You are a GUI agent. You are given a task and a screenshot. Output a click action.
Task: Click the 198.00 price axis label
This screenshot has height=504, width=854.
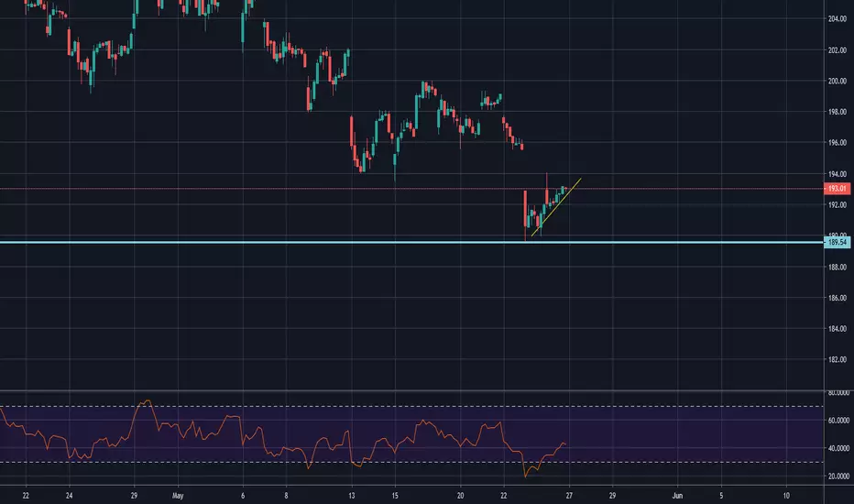pyautogui.click(x=838, y=112)
